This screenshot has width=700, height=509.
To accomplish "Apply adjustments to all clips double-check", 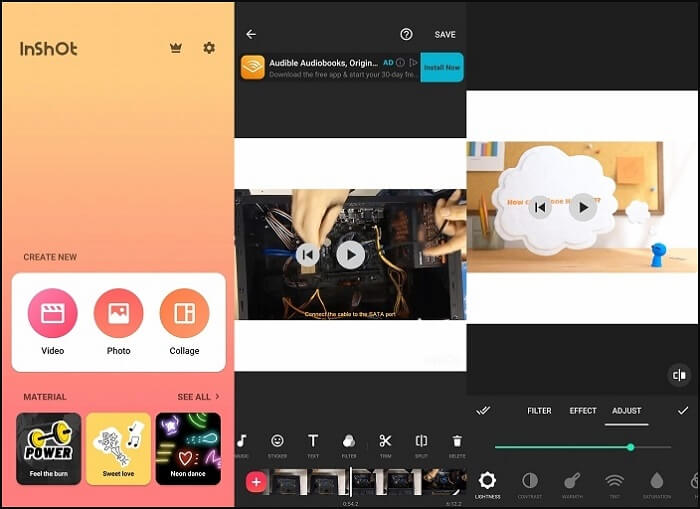I will pyautogui.click(x=484, y=410).
